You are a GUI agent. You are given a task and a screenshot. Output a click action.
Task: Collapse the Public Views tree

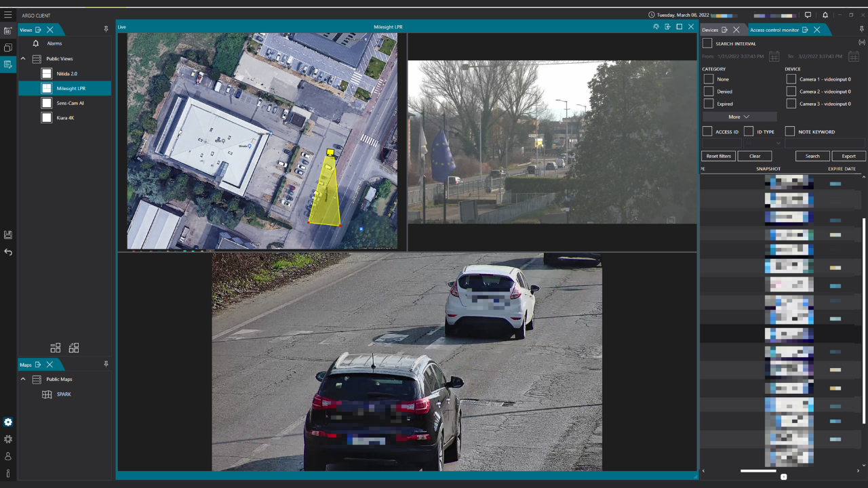tap(22, 58)
